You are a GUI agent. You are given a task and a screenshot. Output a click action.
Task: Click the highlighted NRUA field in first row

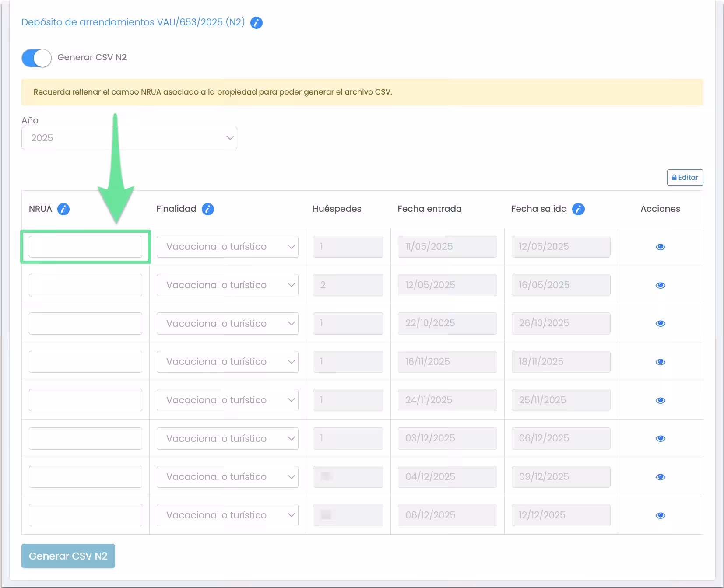85,247
